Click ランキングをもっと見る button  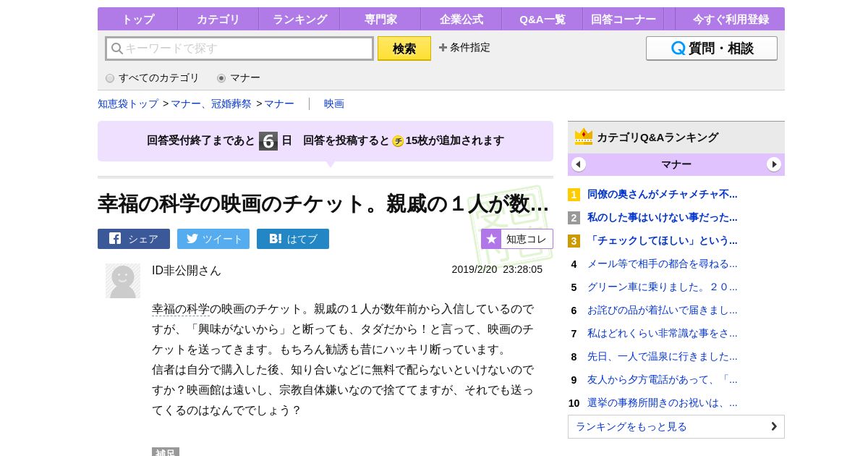click(x=676, y=426)
